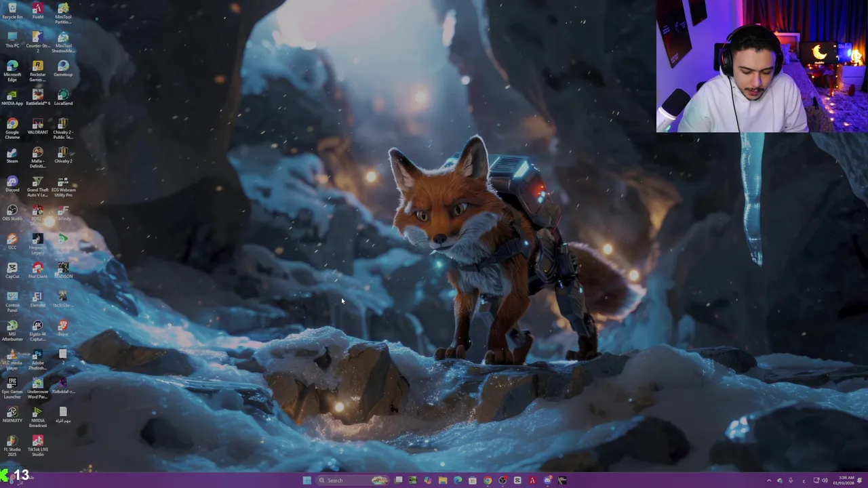Select the Google Chrome desktop shortcut
Screen dimensions: 868x488
(12, 129)
